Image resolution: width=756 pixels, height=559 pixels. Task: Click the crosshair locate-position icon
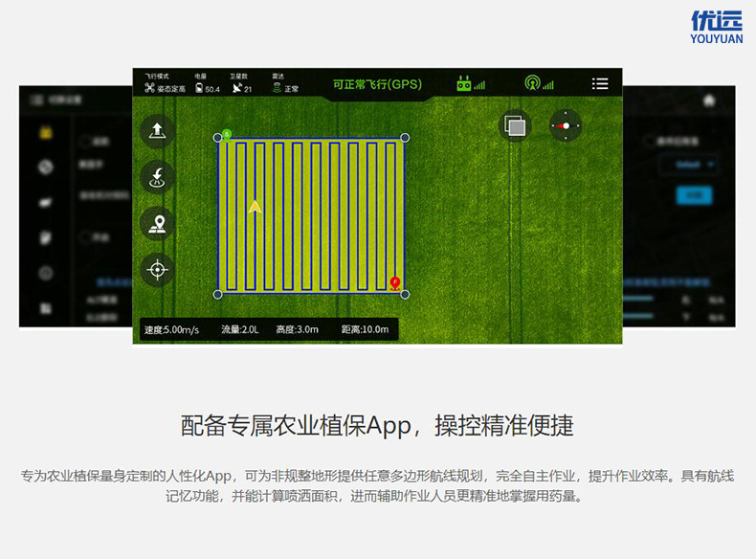158,270
